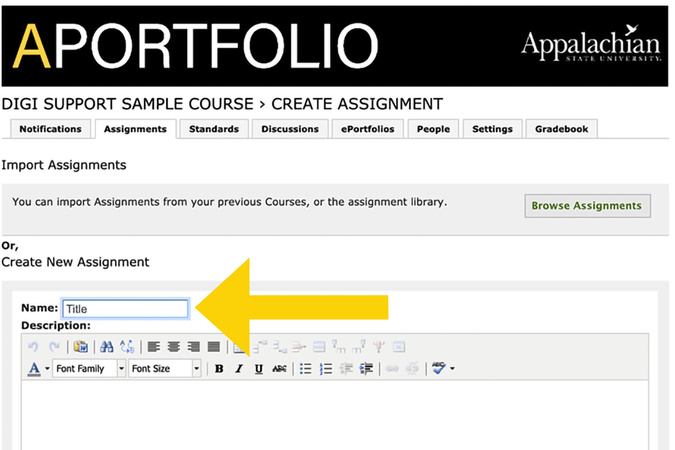Align text left in the description editor
The width and height of the screenshot is (675, 450).
coord(154,347)
